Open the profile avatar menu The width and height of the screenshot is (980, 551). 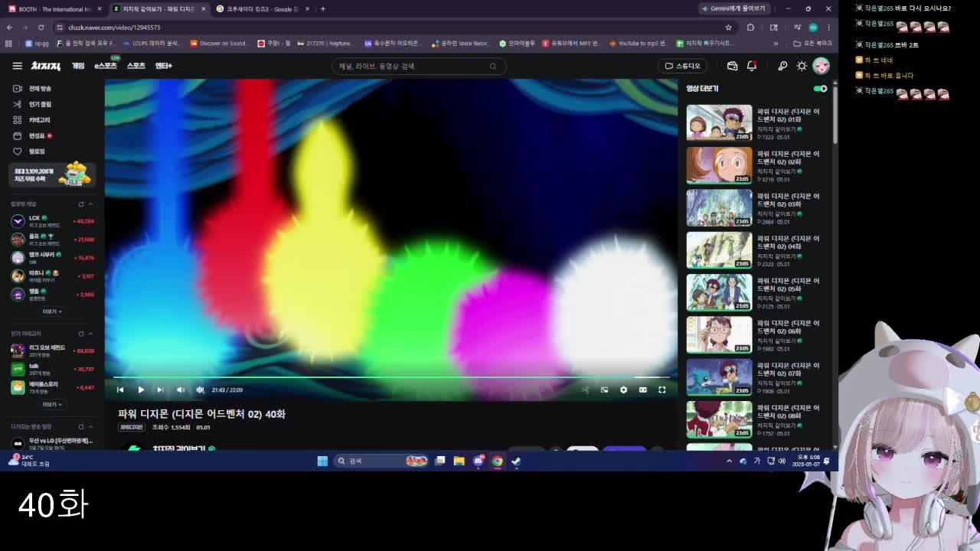click(821, 66)
